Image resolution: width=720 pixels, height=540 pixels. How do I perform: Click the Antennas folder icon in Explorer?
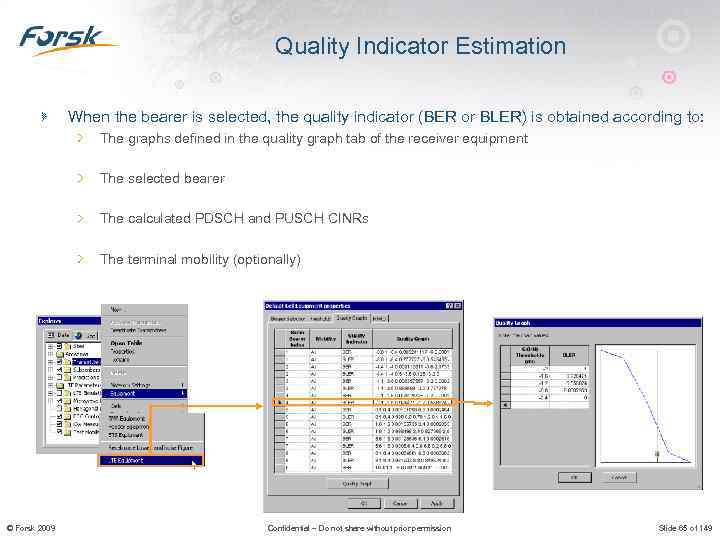click(x=60, y=354)
